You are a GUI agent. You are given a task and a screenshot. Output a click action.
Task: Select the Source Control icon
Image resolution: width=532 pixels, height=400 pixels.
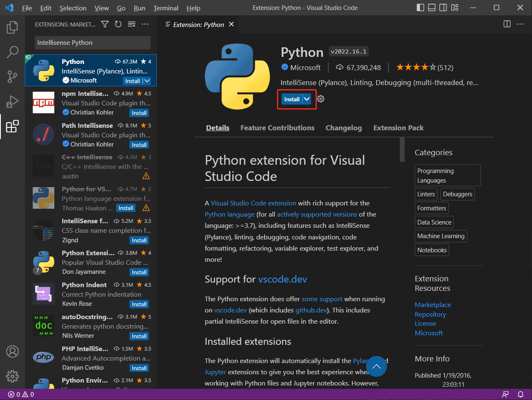12,77
